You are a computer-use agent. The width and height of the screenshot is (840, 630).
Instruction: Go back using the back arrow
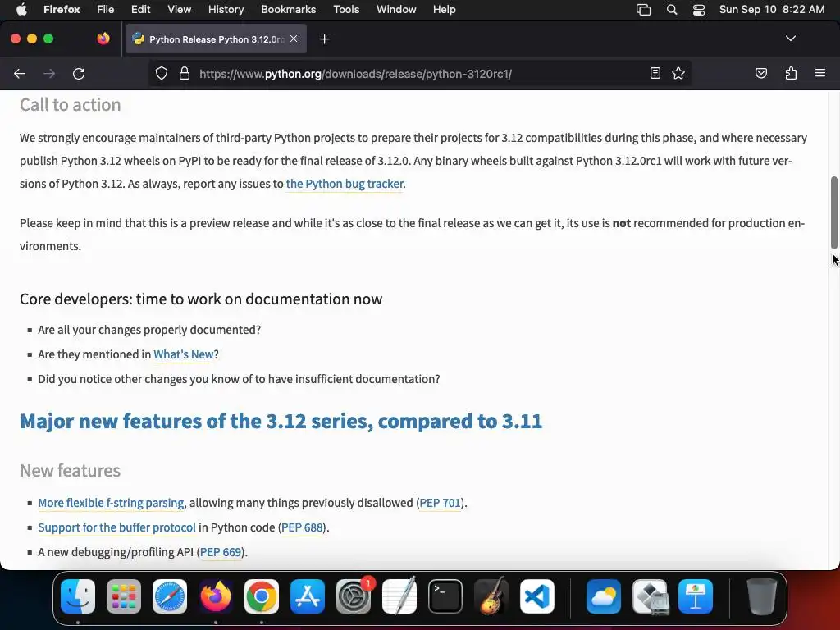coord(20,73)
